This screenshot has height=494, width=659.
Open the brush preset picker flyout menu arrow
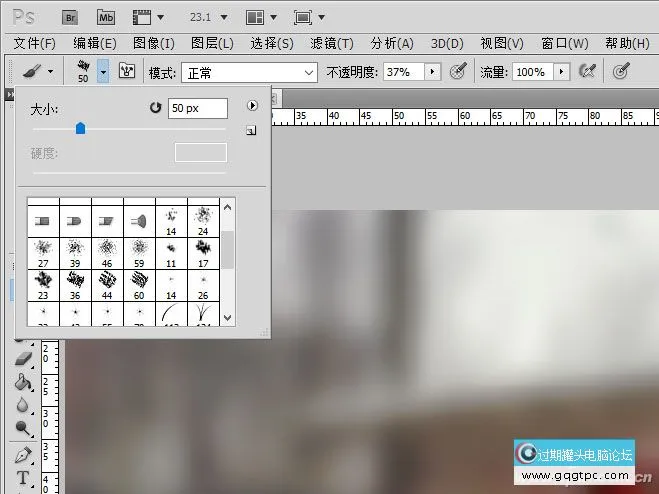click(x=253, y=105)
